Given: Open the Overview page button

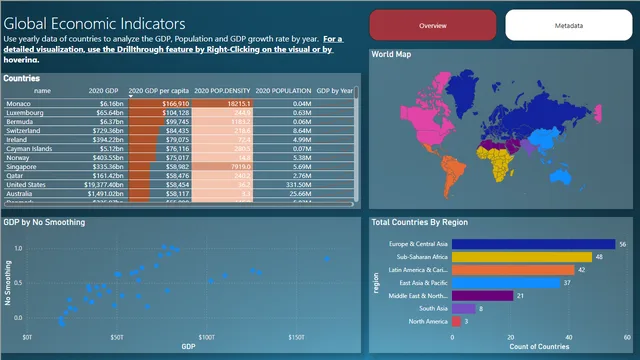Looking at the screenshot, I should click(x=433, y=25).
